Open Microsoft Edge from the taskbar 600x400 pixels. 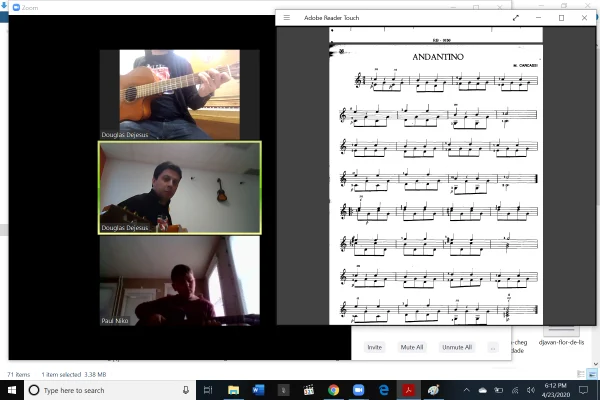click(383, 390)
